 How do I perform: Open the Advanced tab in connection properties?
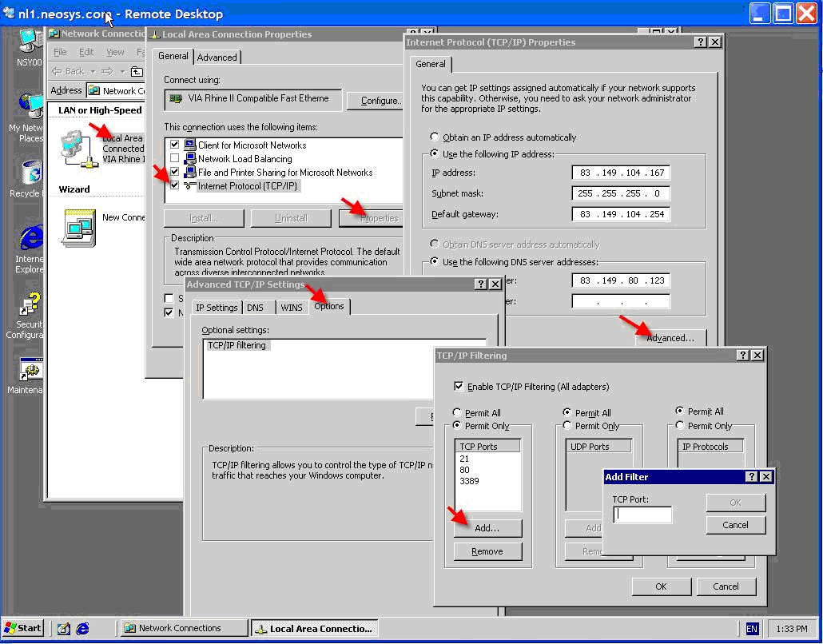(217, 58)
